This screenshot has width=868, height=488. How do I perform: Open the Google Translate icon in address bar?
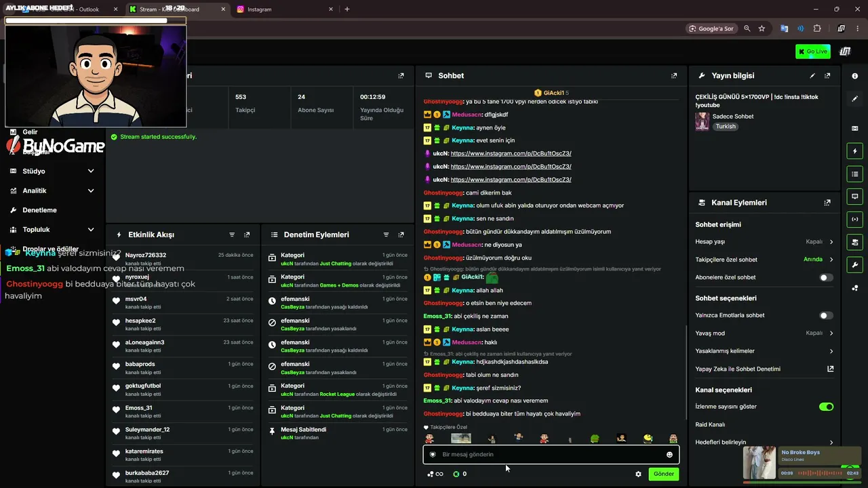(785, 28)
